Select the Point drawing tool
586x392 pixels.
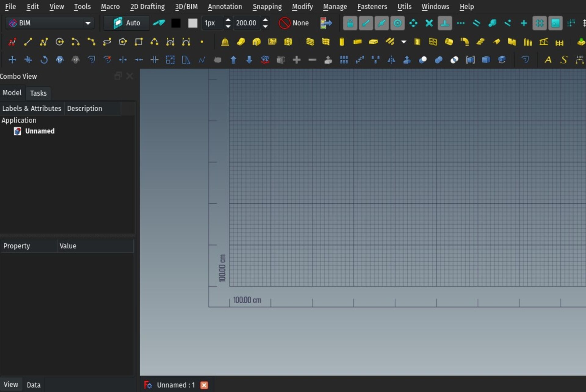[x=202, y=42]
